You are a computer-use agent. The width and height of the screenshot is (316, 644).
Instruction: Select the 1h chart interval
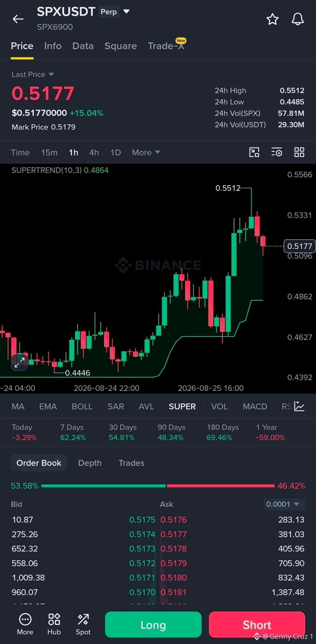(73, 152)
